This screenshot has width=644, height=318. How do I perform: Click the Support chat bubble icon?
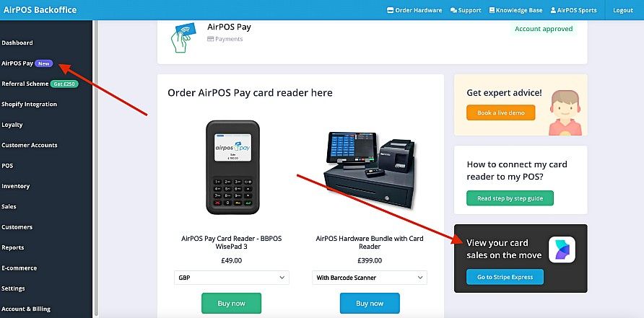pyautogui.click(x=453, y=10)
